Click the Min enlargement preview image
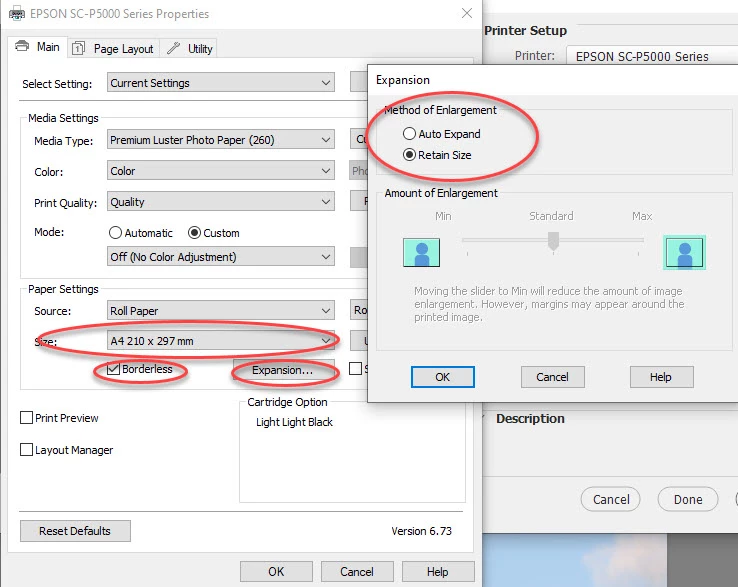 (x=421, y=252)
